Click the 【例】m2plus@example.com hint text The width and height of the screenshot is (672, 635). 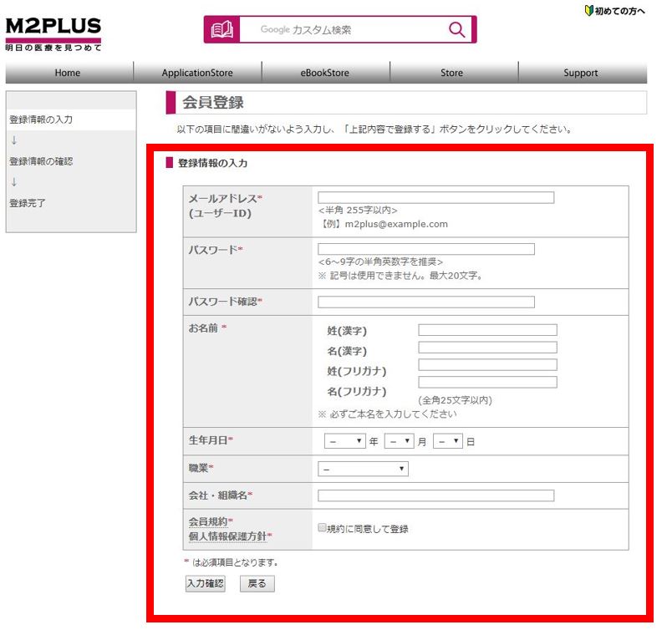tap(383, 224)
